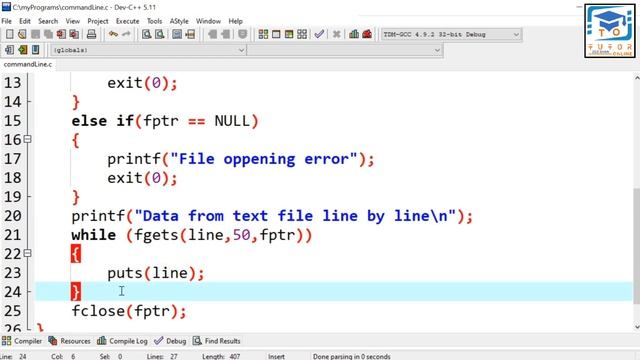Viewport: 640px width, 360px height.
Task: Click the Redo toolbar icon
Action: (x=126, y=34)
